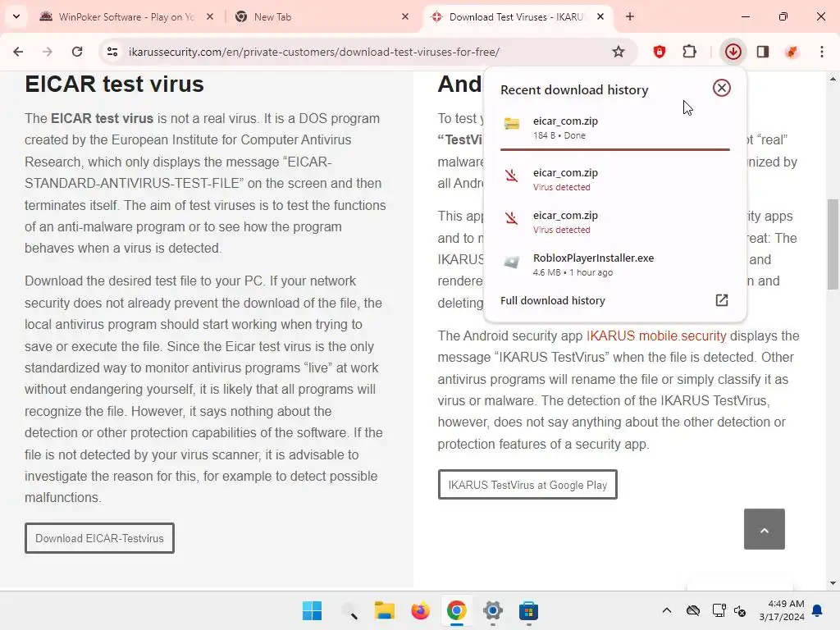Click the blocked-download icon of the second Virus detected row

(512, 218)
